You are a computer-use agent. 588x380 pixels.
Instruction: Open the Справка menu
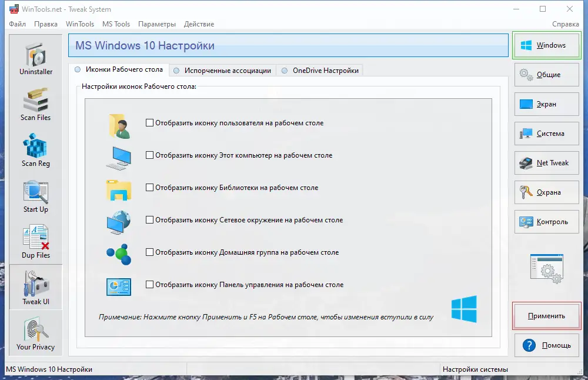click(x=566, y=24)
